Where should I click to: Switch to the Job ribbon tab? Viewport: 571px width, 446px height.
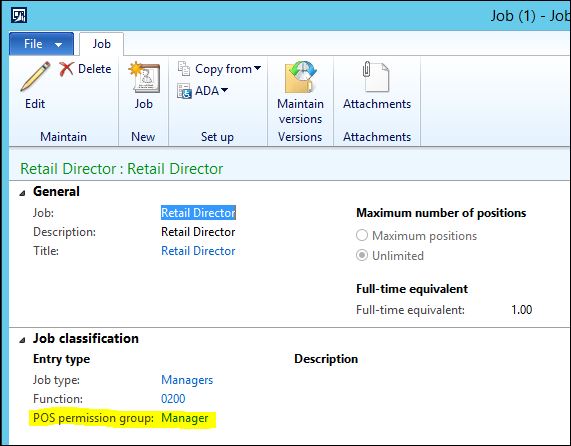101,44
